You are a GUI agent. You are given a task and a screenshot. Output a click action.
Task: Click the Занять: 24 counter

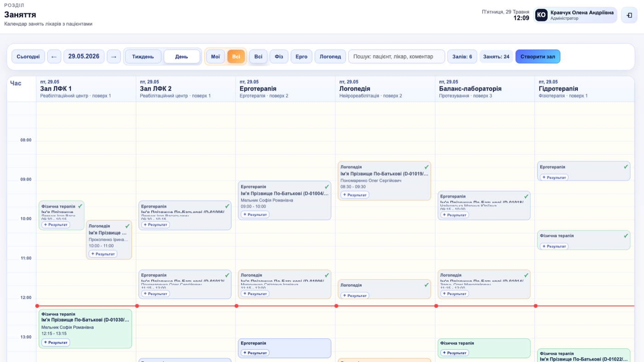coord(496,57)
